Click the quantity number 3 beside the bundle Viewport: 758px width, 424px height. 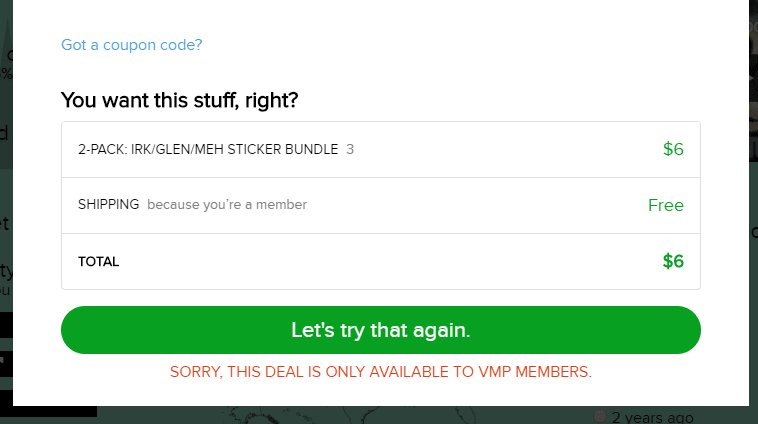[350, 150]
